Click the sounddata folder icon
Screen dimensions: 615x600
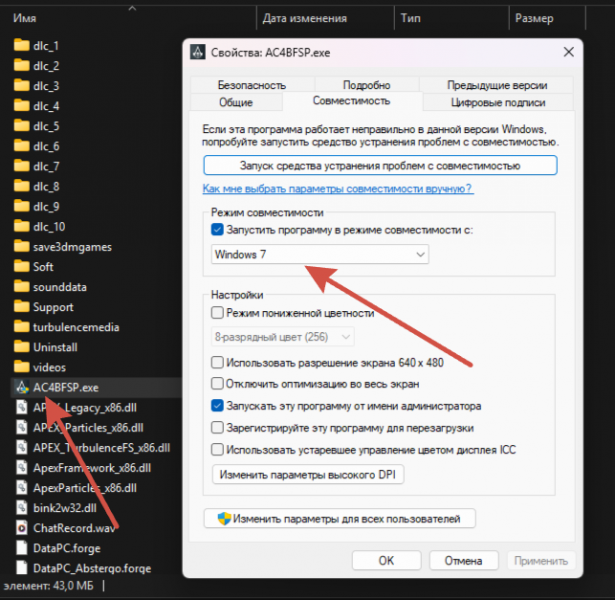[x=22, y=287]
